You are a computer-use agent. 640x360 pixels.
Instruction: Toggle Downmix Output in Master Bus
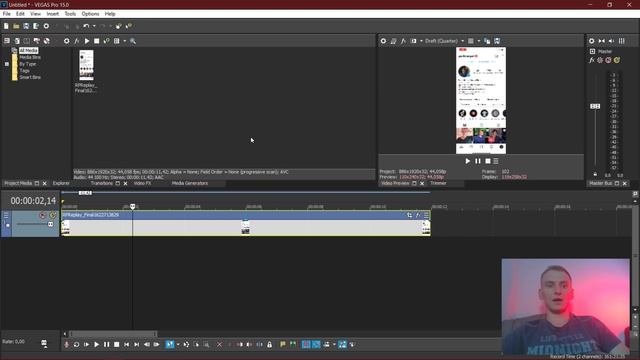[602, 41]
